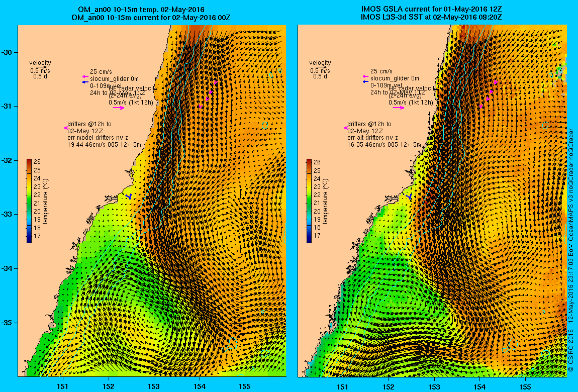578x392 pixels.
Task: Click the magenta HF radar 0.5m/s arrow, right map
Action: tap(399, 108)
